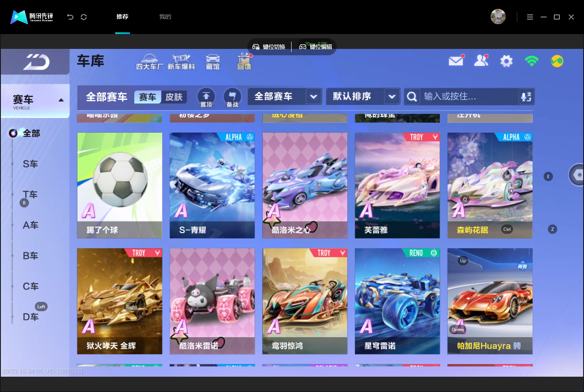Click the 车库 garage title

point(91,61)
